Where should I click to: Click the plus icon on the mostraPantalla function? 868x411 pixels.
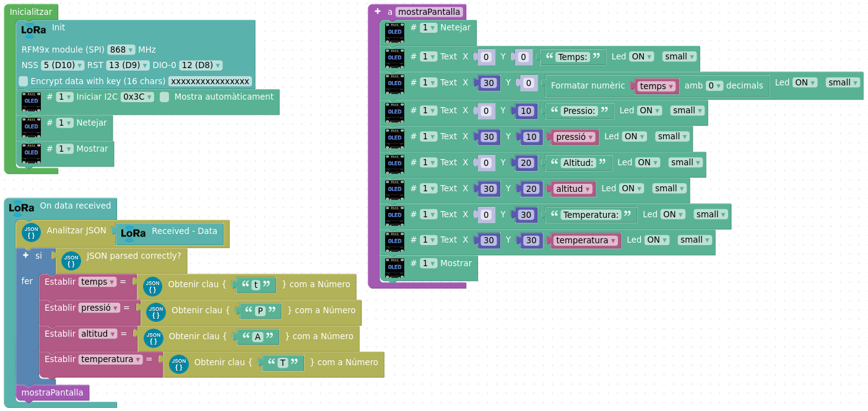click(x=377, y=11)
